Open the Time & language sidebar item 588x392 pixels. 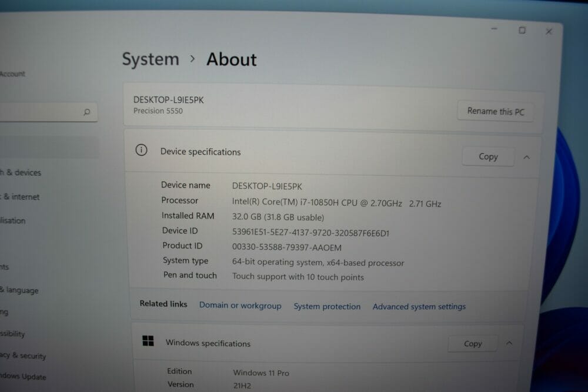(19, 290)
